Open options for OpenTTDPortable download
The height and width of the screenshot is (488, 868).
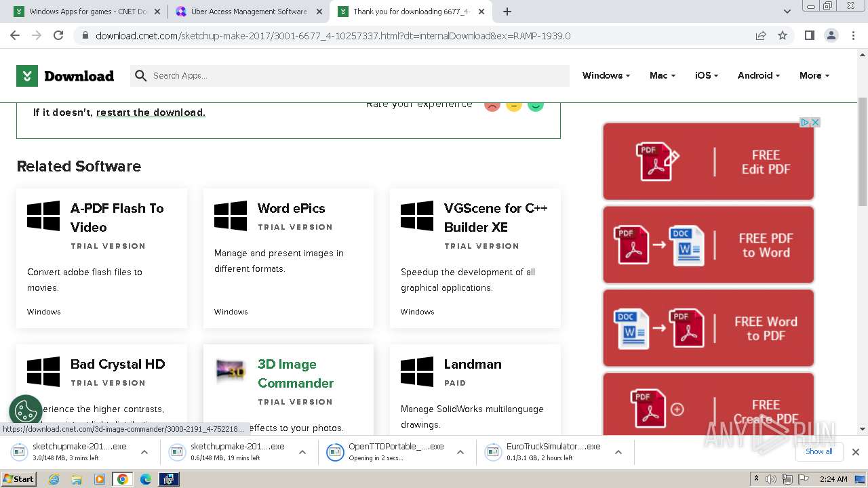[460, 452]
